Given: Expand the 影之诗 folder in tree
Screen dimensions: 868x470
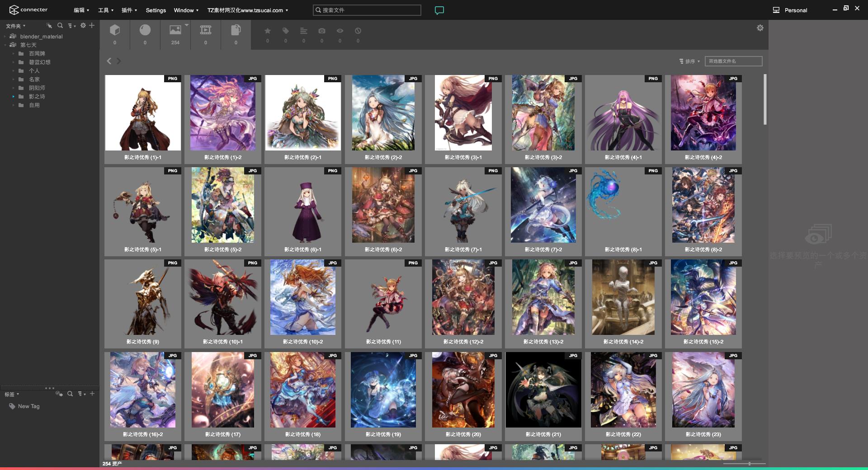Looking at the screenshot, I should coord(14,96).
